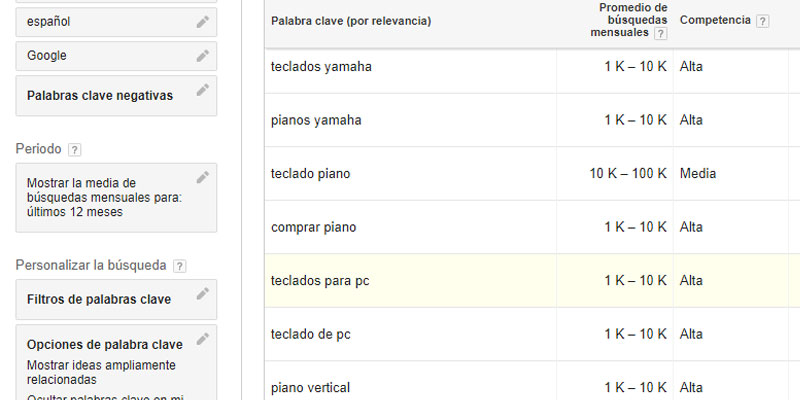Edit Palabras clave negativas with pencil icon
Image resolution: width=800 pixels, height=400 pixels.
coord(203,90)
